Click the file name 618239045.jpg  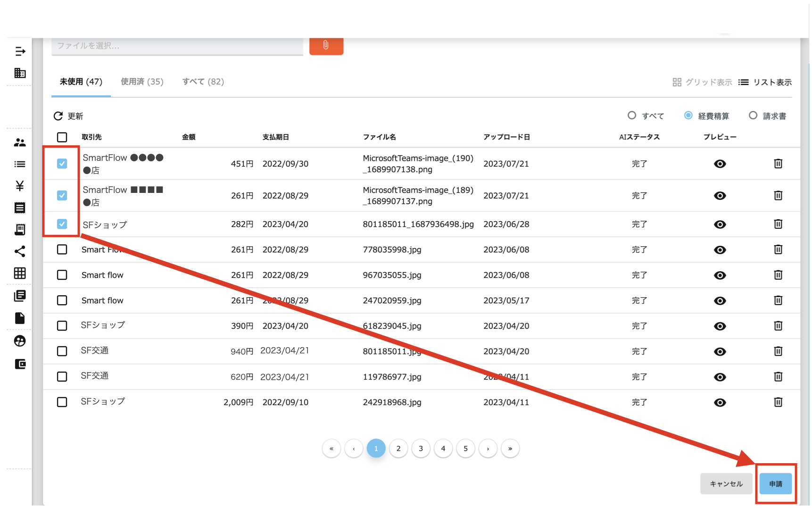[x=392, y=326]
